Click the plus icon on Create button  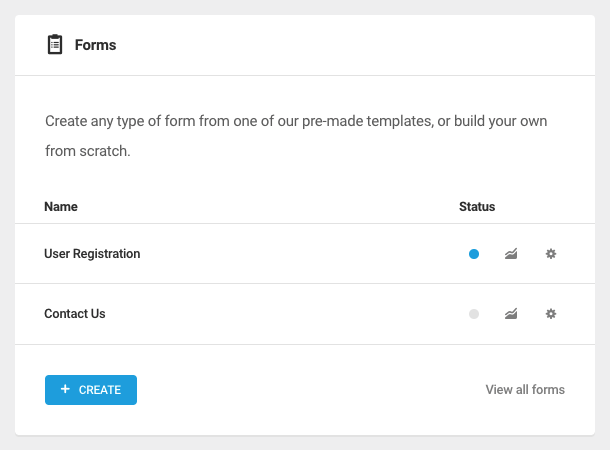[65, 389]
